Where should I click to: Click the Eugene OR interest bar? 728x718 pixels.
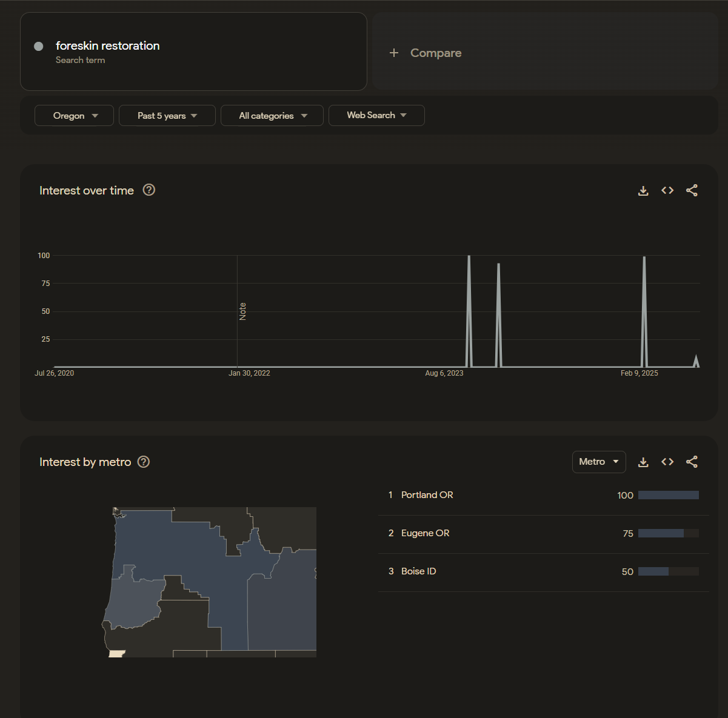[669, 533]
